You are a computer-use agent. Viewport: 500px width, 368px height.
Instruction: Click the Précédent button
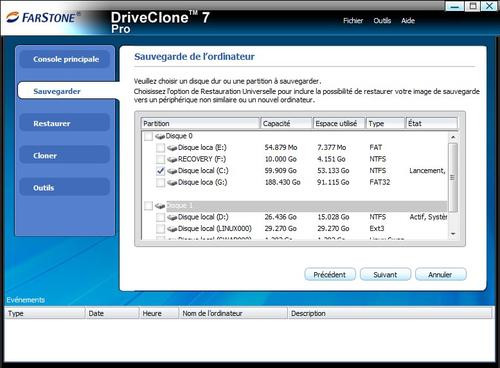click(330, 275)
